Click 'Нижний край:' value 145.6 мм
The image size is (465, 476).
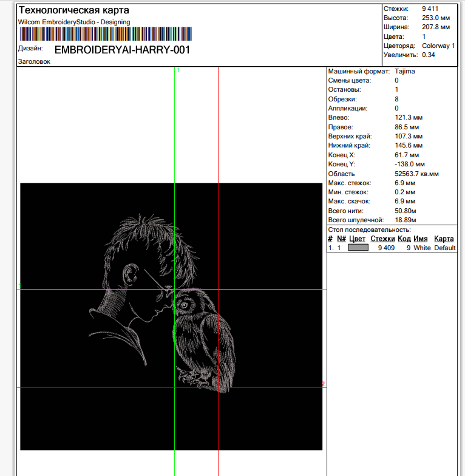click(x=409, y=146)
